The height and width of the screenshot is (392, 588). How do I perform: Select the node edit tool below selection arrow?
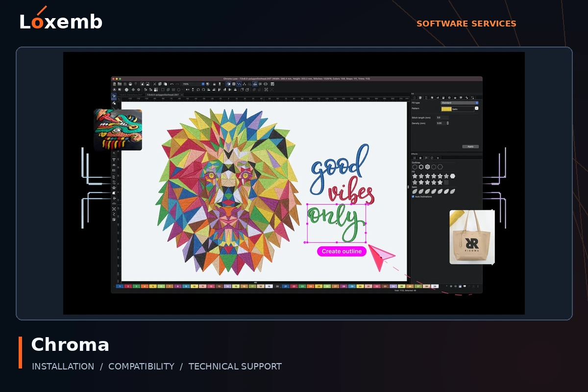(x=114, y=102)
